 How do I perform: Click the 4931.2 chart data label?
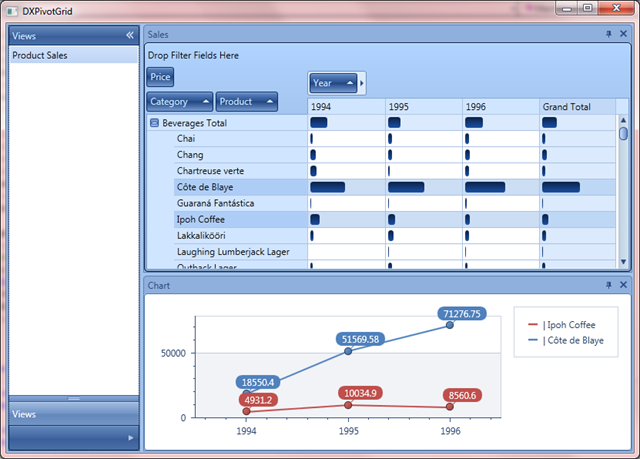(258, 400)
